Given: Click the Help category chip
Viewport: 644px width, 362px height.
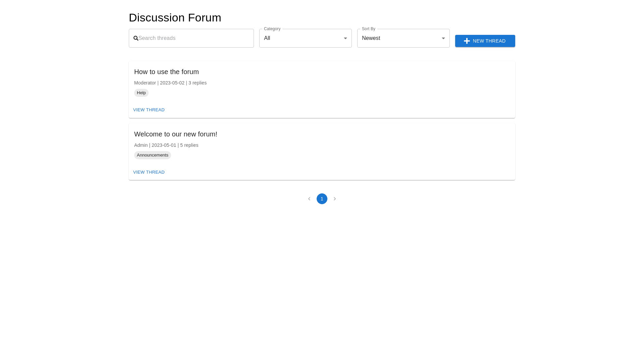Looking at the screenshot, I should pos(141,93).
